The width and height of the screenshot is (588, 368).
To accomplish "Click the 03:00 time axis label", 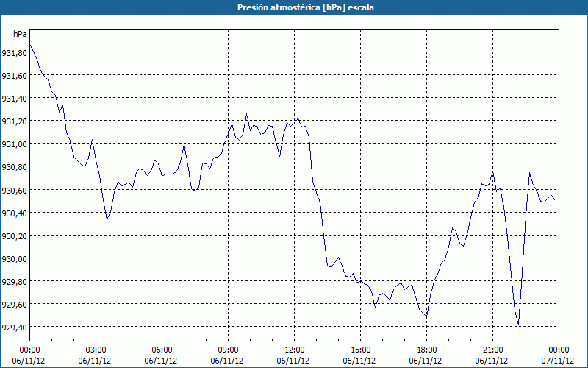I will pos(96,350).
